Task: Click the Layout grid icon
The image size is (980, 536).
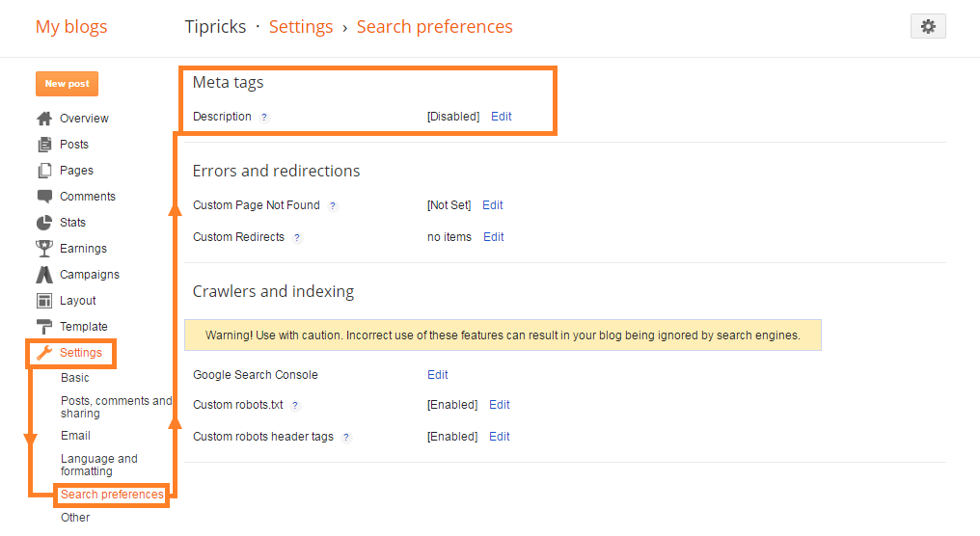Action: tap(44, 301)
